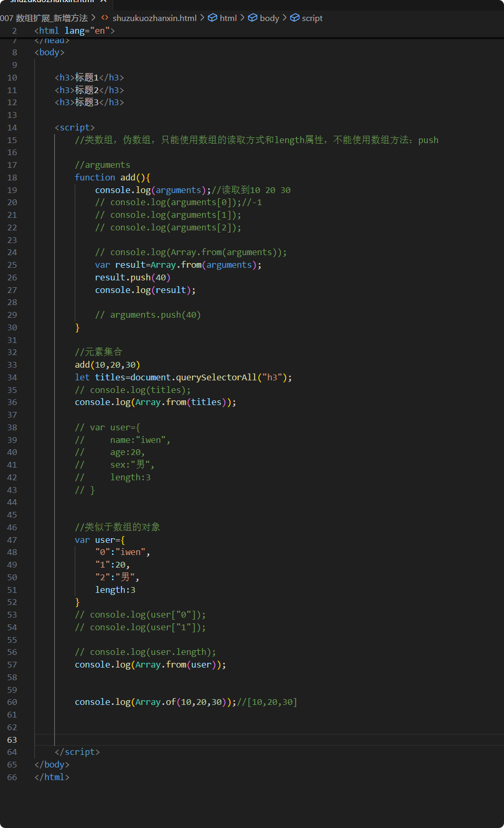Click the "0":"iwen" property line
The image size is (504, 828).
click(123, 552)
